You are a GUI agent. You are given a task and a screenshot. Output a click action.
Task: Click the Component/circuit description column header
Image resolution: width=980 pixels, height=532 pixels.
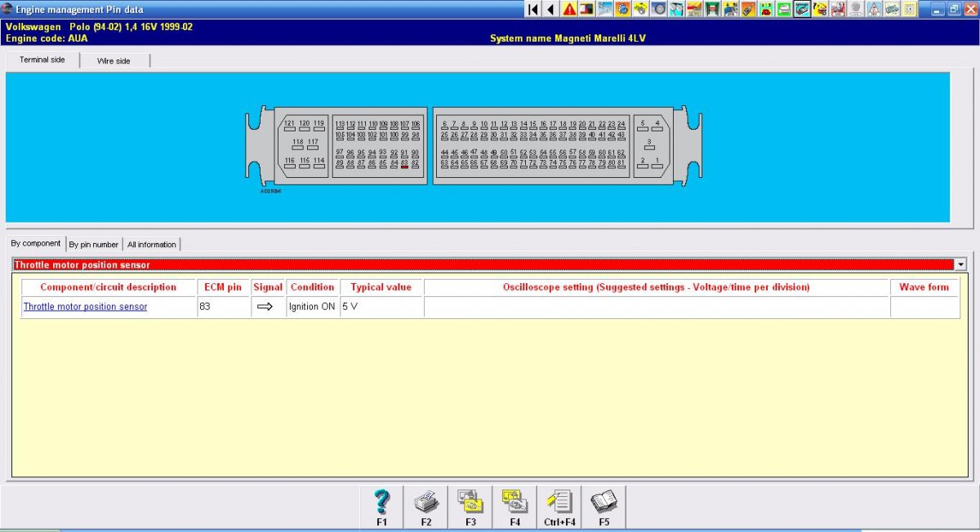pyautogui.click(x=109, y=287)
